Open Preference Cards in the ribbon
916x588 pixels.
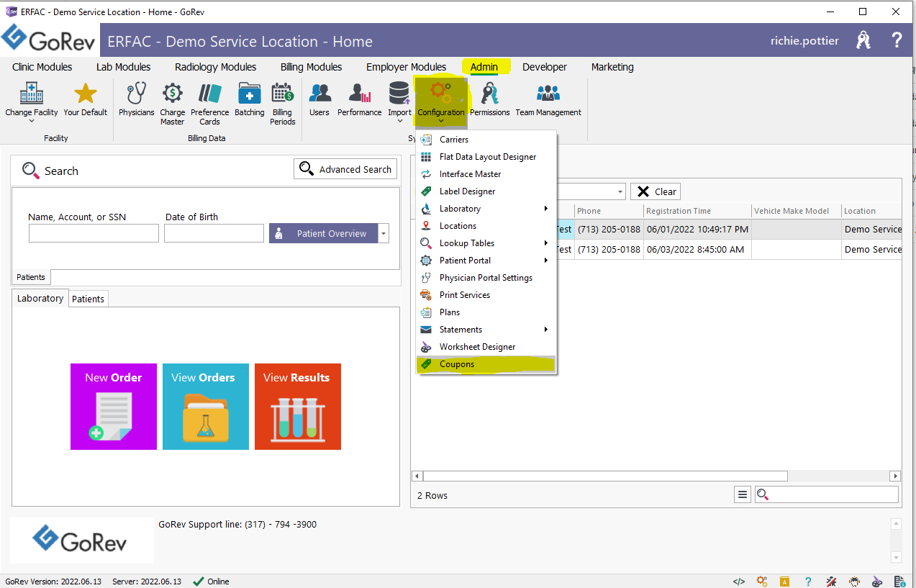tap(209, 104)
